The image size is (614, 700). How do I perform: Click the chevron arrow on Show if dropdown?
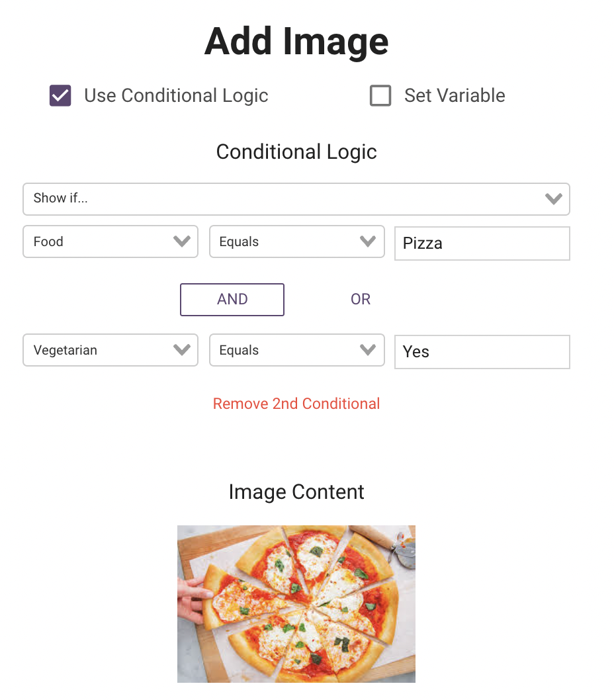point(553,198)
